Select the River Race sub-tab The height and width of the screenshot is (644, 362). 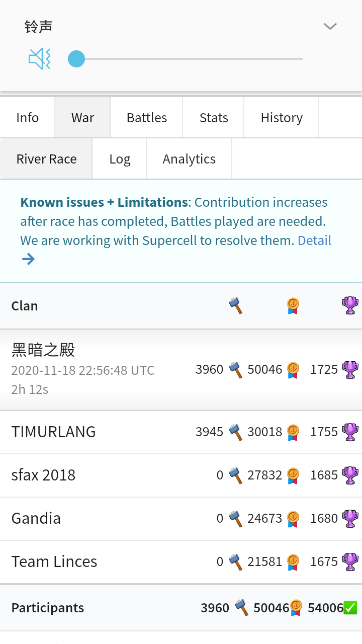[x=46, y=159]
